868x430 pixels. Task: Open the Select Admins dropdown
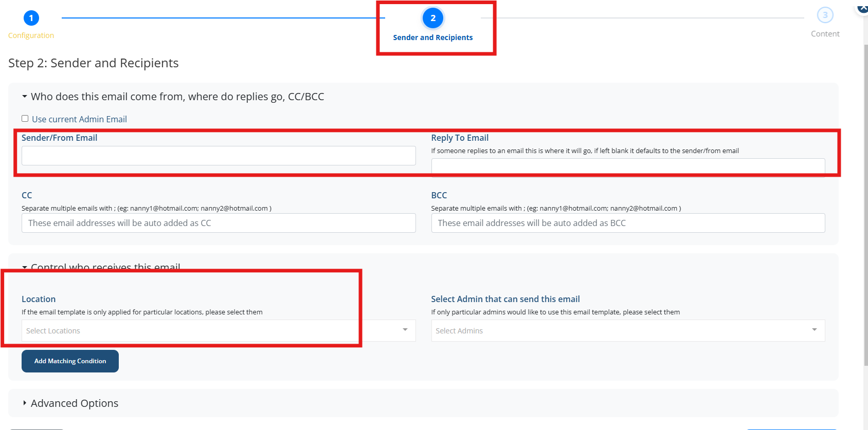coord(628,331)
